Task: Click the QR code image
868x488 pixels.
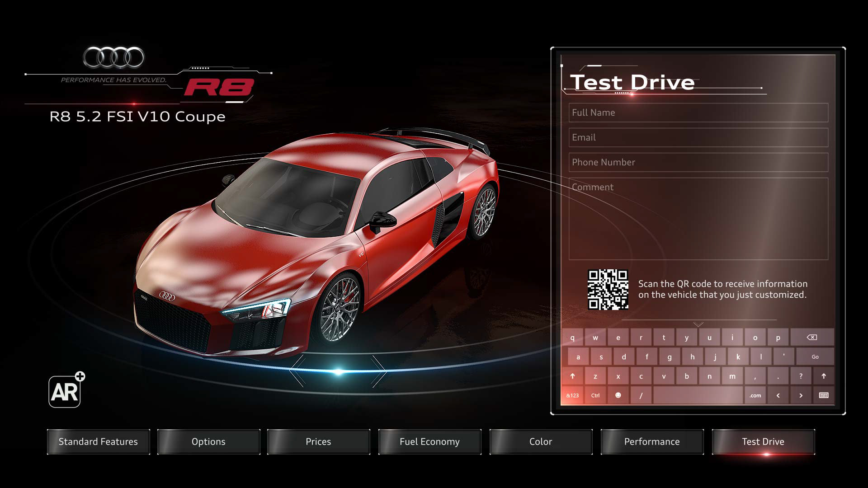Action: tap(608, 290)
